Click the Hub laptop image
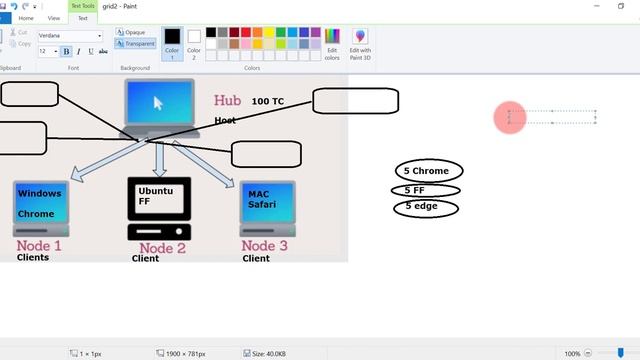The height and width of the screenshot is (360, 640). pos(160,109)
